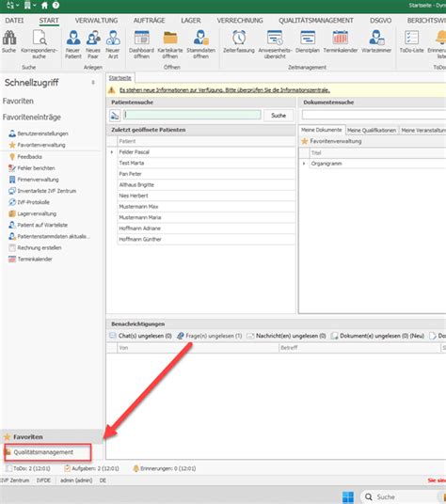This screenshot has height=504, width=446.
Task: Click the Neuer Arzt icon
Action: [x=113, y=44]
